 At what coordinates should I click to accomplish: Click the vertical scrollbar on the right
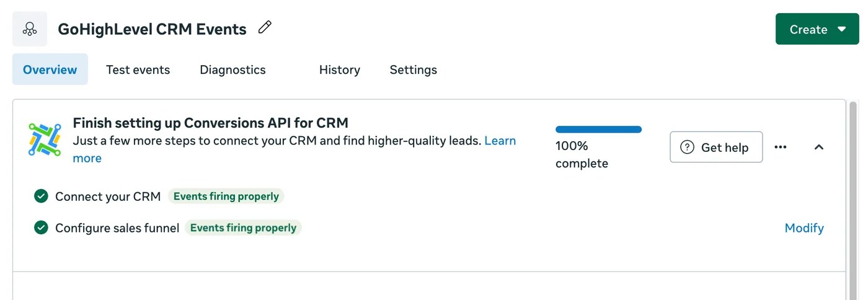(853, 198)
